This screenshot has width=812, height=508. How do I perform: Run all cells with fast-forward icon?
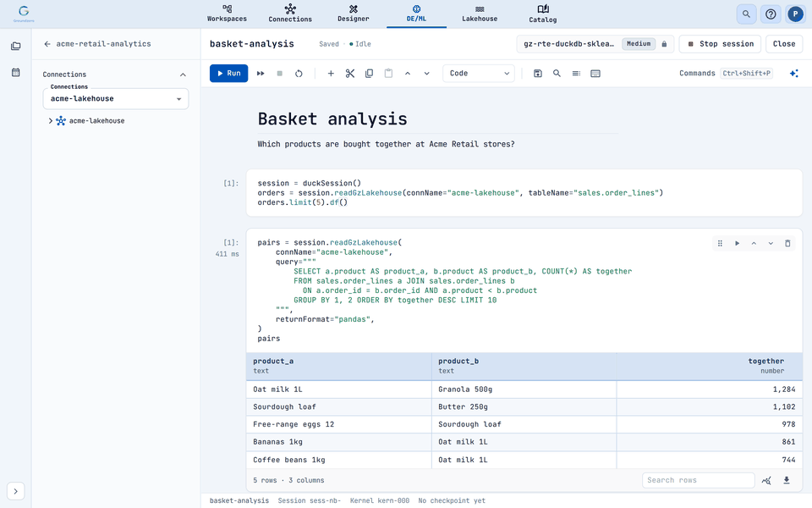point(261,74)
